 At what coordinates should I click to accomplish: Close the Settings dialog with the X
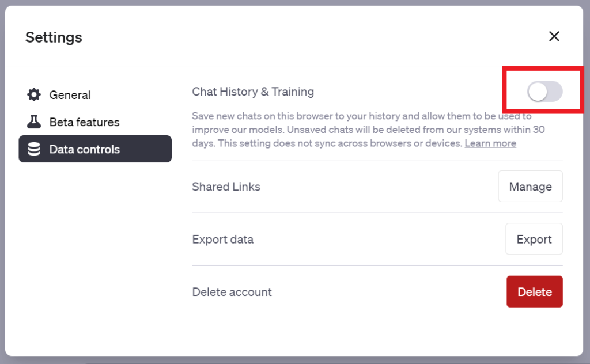[554, 37]
